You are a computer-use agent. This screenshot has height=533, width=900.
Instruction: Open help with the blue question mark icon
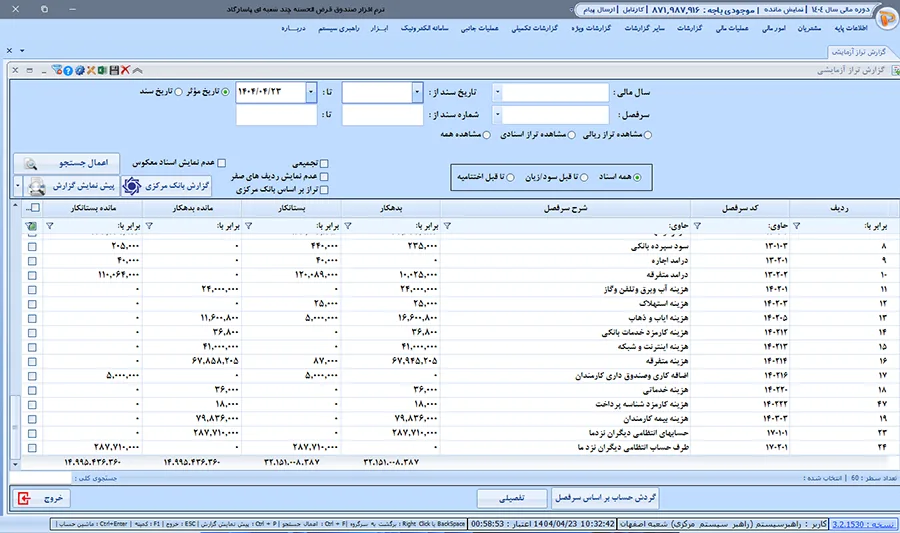[x=68, y=71]
